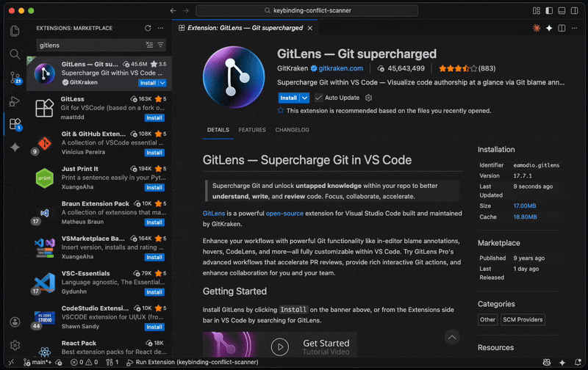Go forward with the navigation arrow

(186, 10)
